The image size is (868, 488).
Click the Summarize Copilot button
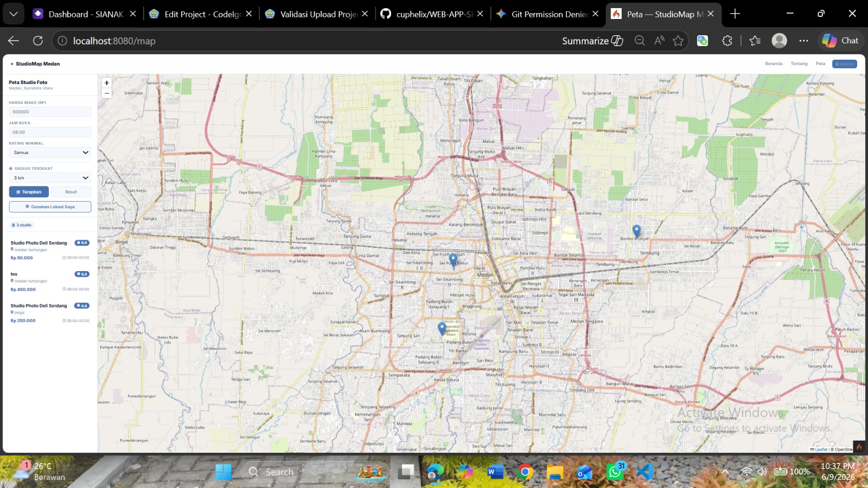pyautogui.click(x=592, y=41)
